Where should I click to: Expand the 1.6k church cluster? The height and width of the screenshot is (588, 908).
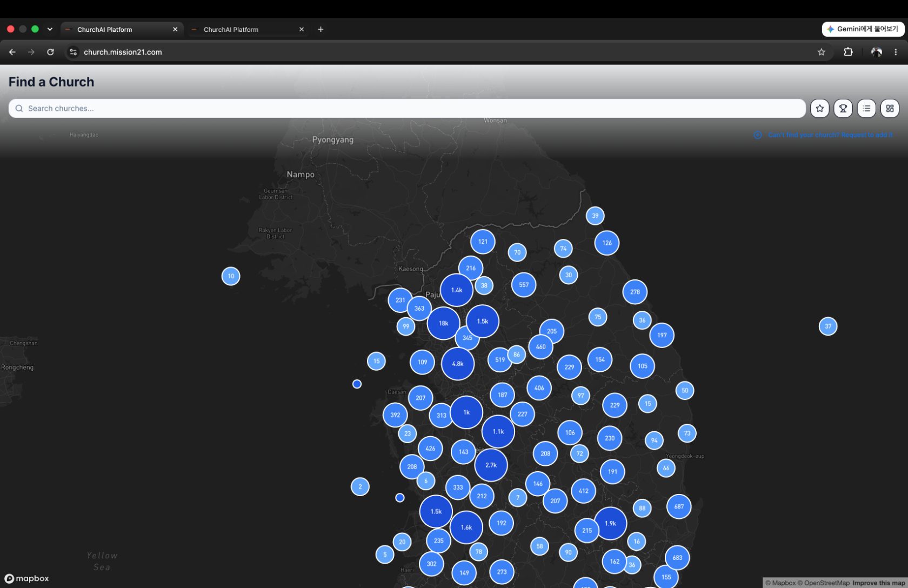point(466,527)
